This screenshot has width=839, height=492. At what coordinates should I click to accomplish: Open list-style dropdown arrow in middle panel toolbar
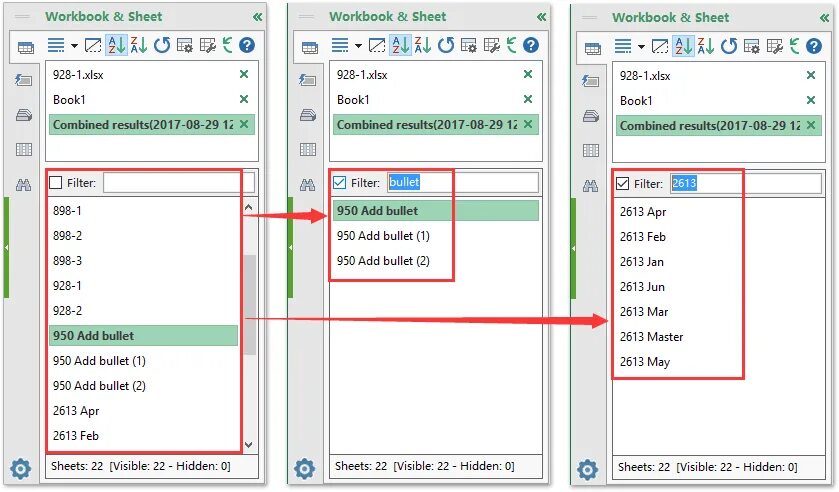click(x=359, y=46)
